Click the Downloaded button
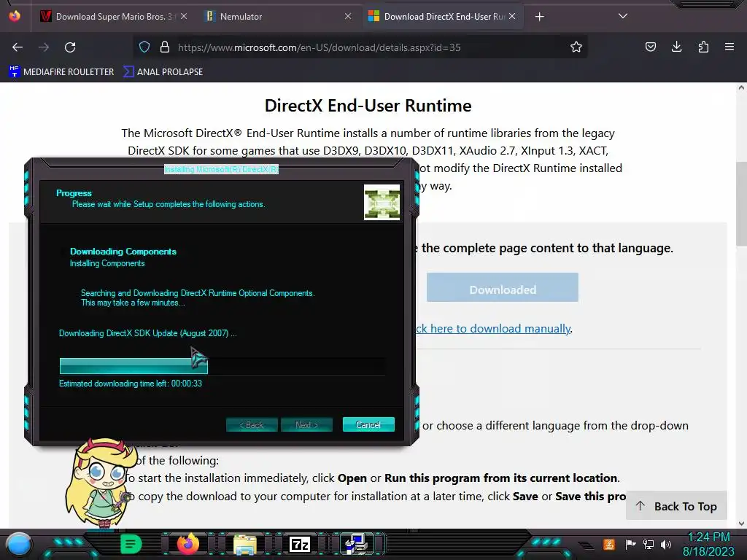Viewport: 747px width, 560px height. click(x=502, y=287)
